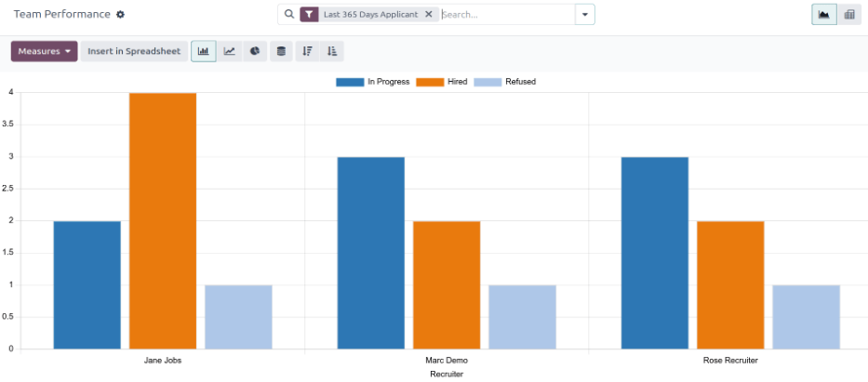Toggle the stacked chart option
Viewport: 868px width, 382px height.
click(281, 51)
